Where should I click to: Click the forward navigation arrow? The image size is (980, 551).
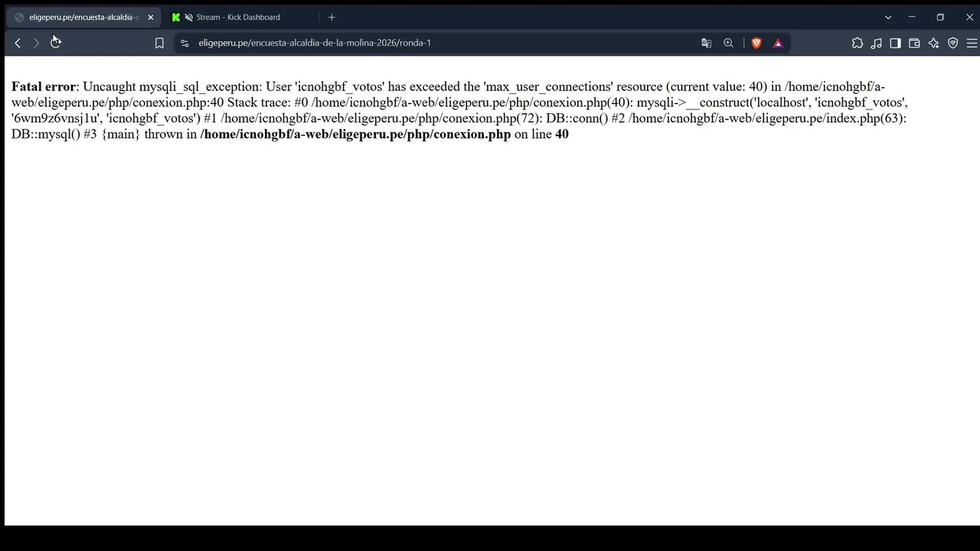point(36,43)
